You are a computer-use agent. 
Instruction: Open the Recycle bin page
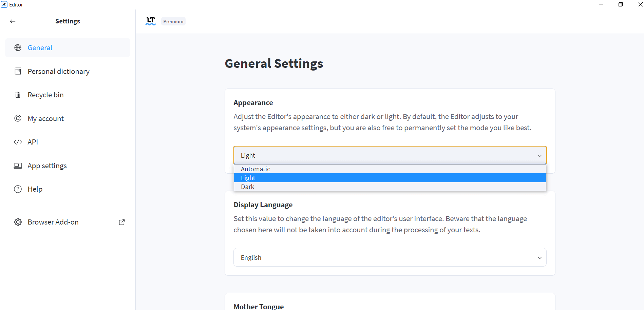pos(68,95)
